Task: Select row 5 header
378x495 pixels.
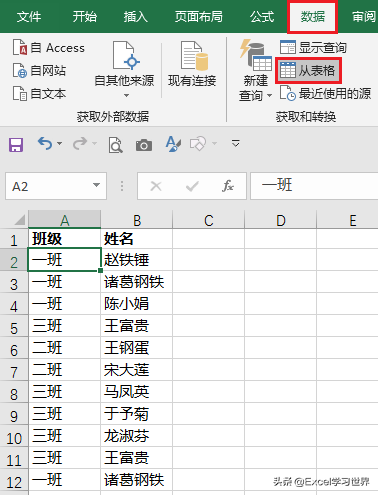Action: (x=14, y=327)
